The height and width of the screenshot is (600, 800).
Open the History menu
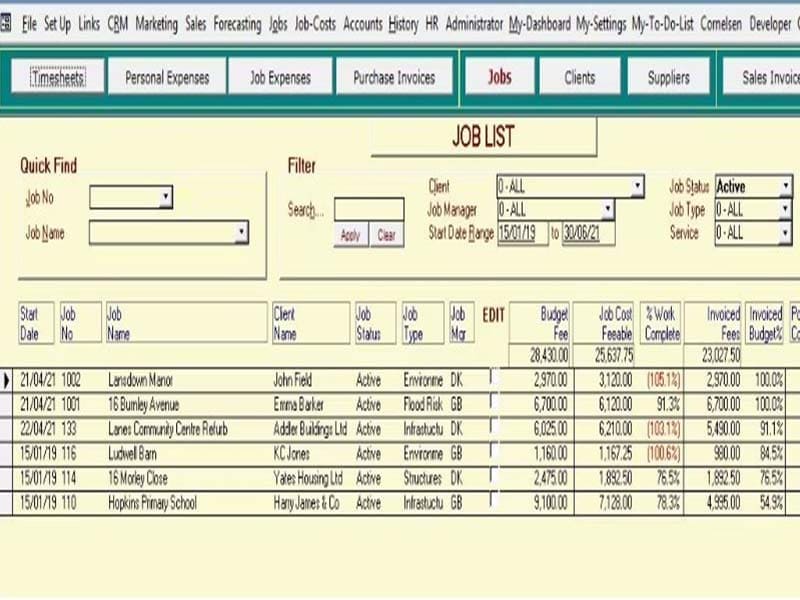point(404,23)
